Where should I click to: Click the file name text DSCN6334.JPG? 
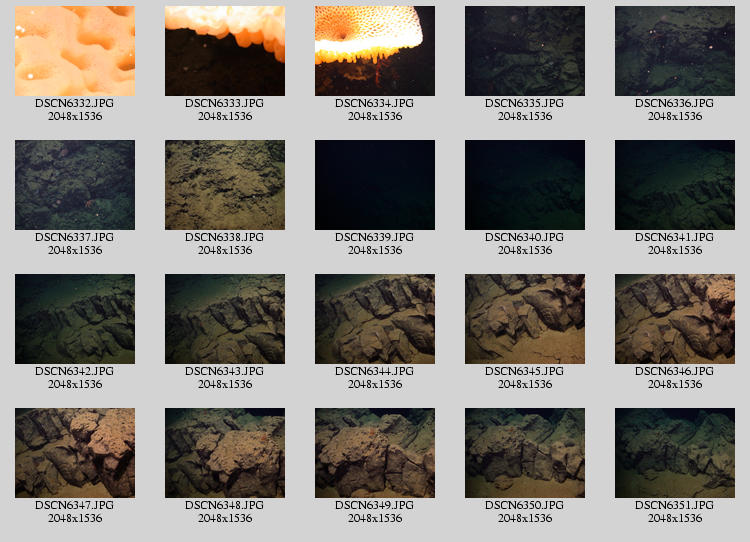coord(375,103)
